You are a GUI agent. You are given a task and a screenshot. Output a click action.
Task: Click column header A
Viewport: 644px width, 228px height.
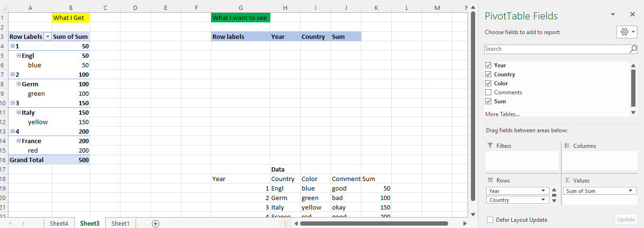(30, 8)
